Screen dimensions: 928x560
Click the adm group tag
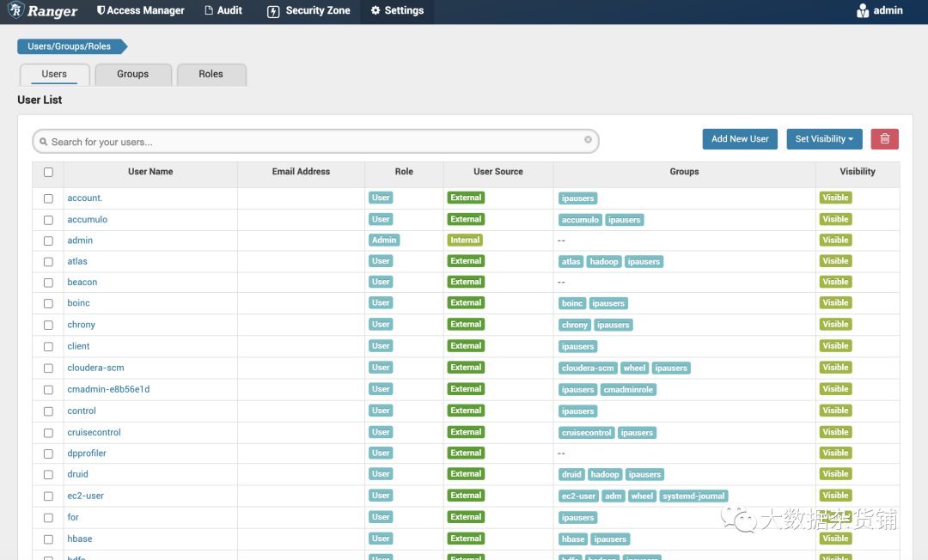(614, 496)
